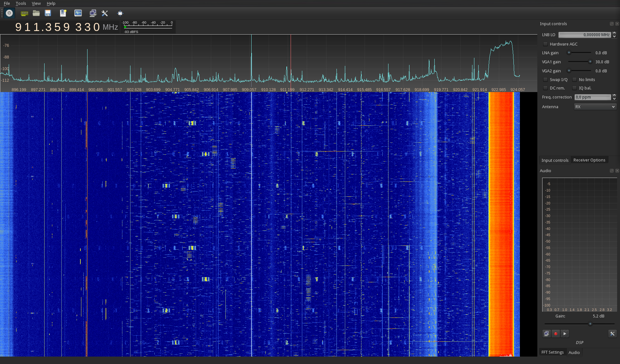Click the 30.0 dB VGA1 gain value
620x364 pixels.
click(602, 62)
